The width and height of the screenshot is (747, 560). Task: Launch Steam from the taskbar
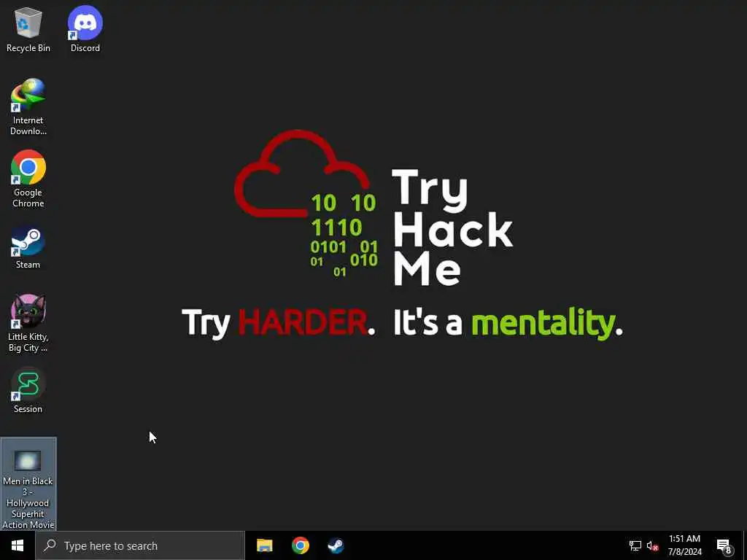point(336,545)
